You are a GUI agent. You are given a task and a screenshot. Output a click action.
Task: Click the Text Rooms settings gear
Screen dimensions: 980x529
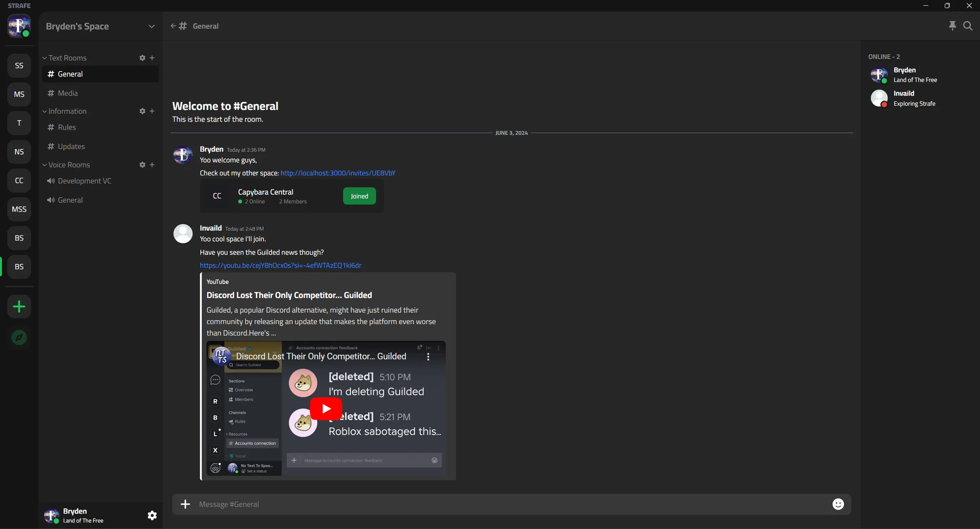142,58
